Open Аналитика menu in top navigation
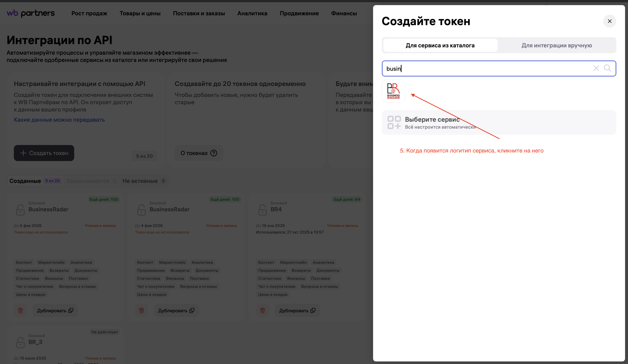 252,13
